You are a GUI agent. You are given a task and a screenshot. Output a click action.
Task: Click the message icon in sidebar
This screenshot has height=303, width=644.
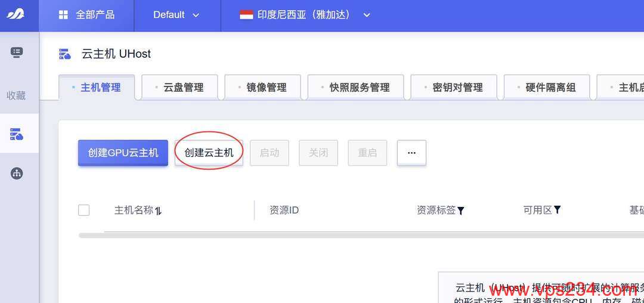pyautogui.click(x=17, y=52)
